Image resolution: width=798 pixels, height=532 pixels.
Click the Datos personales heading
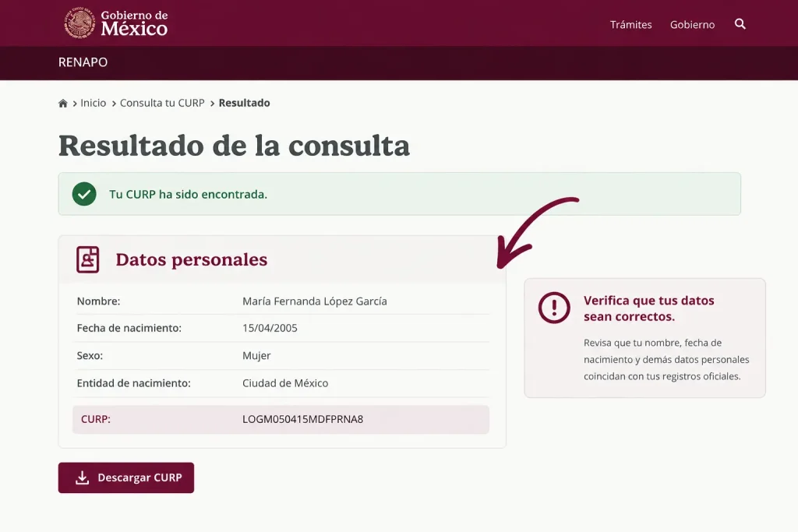click(192, 259)
